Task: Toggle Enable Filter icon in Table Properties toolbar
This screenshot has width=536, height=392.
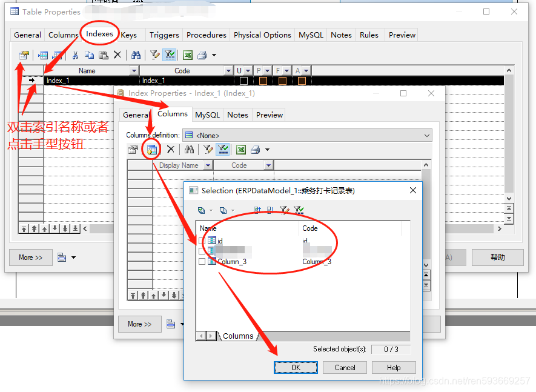Action: click(170, 55)
